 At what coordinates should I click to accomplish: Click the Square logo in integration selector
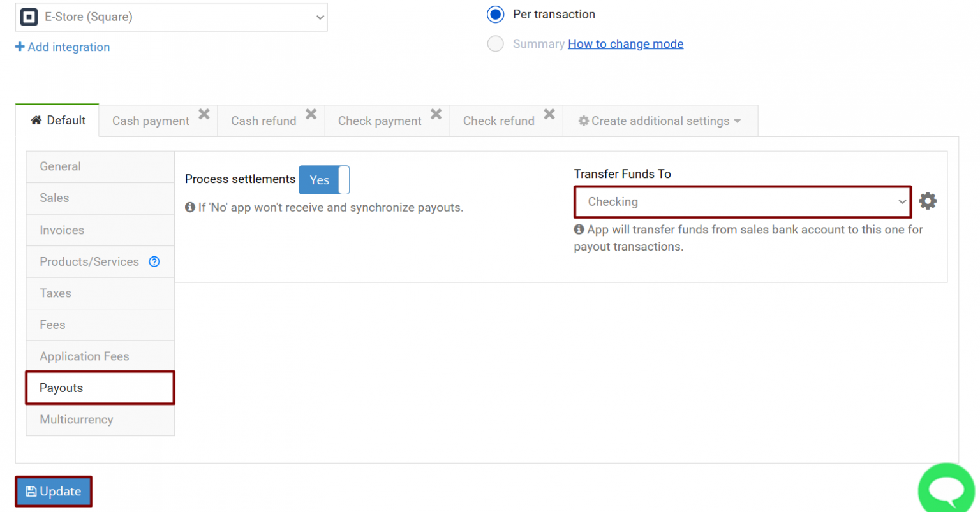click(x=28, y=17)
